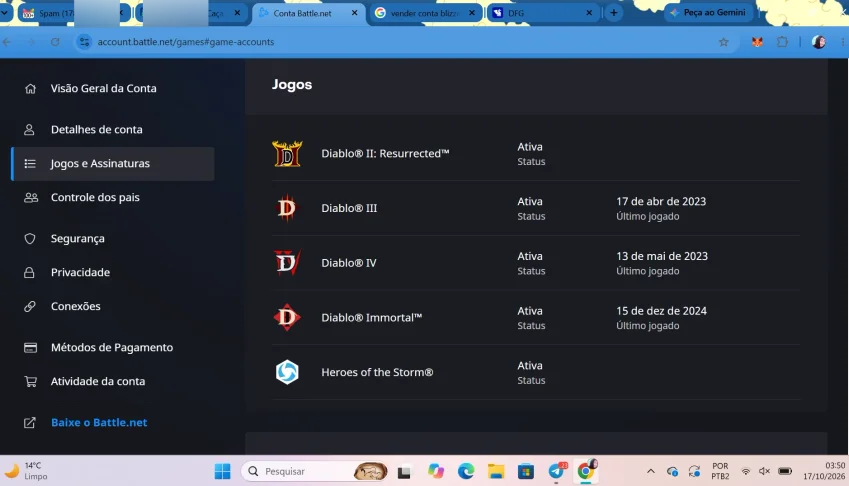Click the person icon beside Detalhes de conta
Image resolution: width=849 pixels, height=486 pixels.
tap(29, 129)
